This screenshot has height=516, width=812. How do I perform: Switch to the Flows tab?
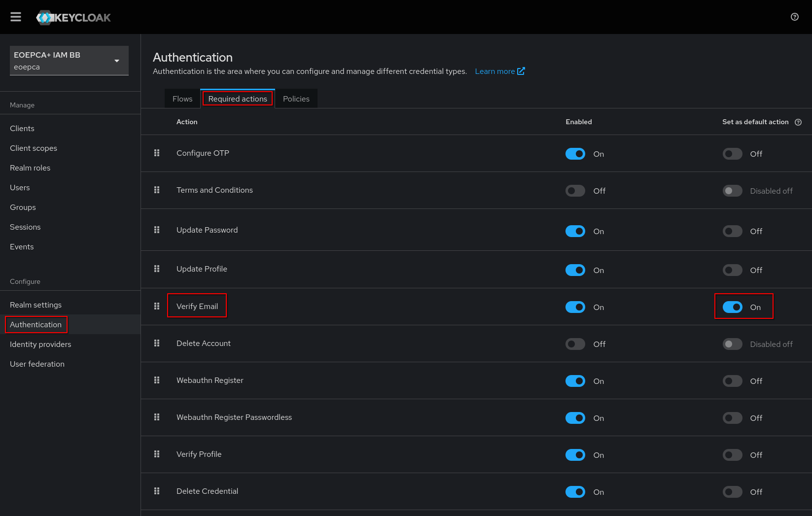182,99
